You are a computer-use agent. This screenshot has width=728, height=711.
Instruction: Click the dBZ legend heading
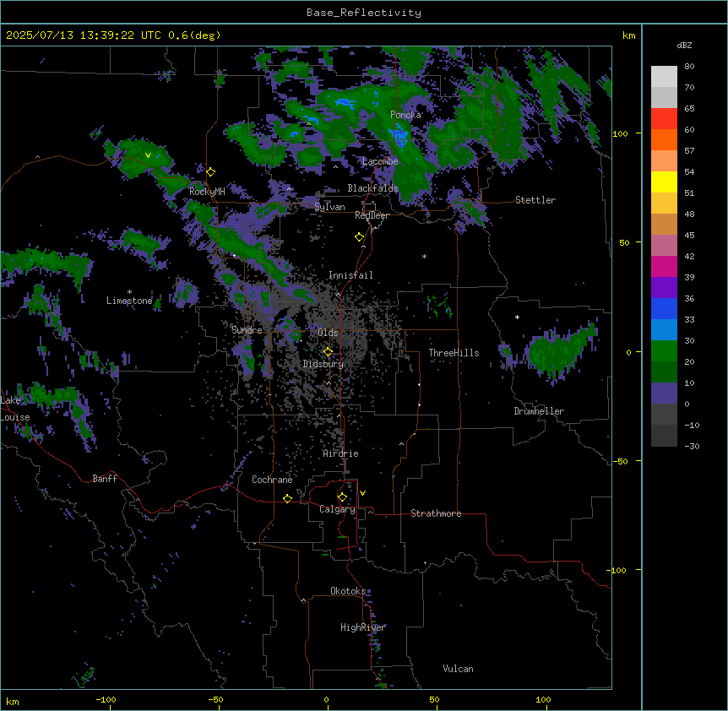(684, 45)
